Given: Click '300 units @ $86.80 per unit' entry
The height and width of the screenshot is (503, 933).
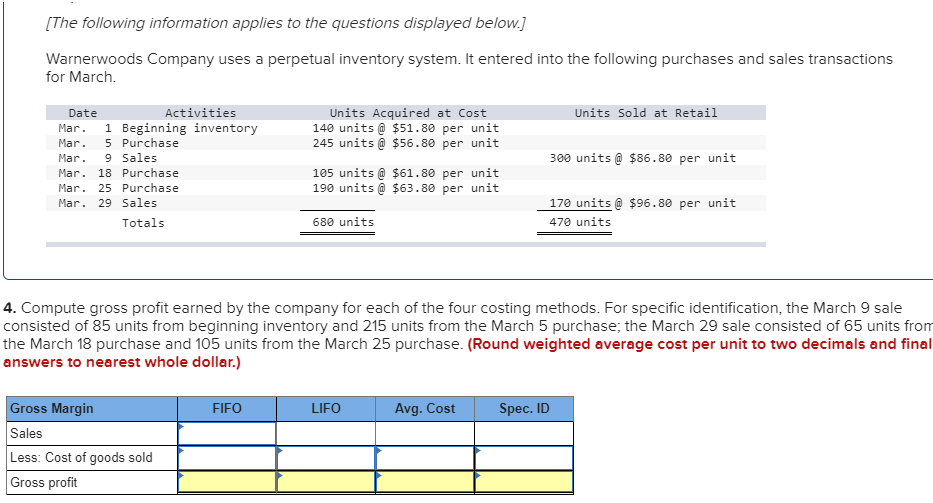Looking at the screenshot, I should (x=643, y=158).
